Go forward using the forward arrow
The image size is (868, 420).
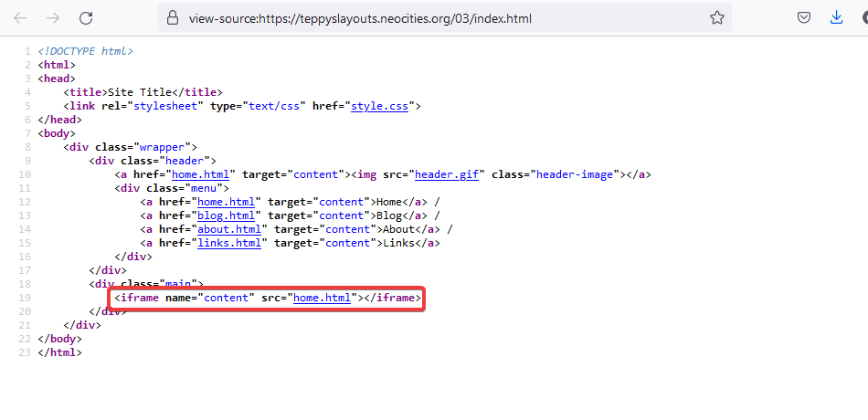pyautogui.click(x=53, y=18)
